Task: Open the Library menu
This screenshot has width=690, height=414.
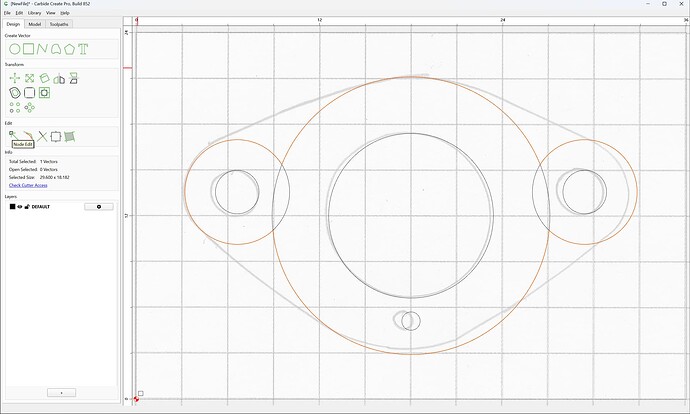Action: [34, 13]
